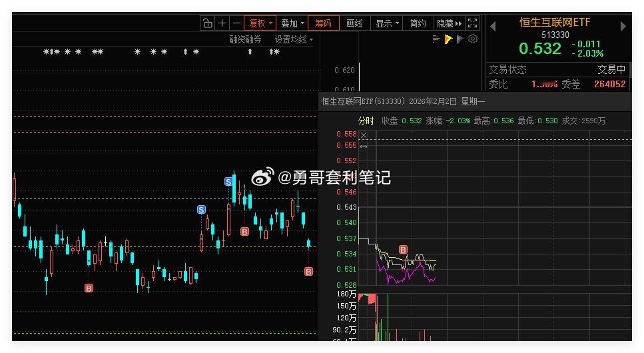The width and height of the screenshot is (644, 353).
Task: Click the popup title 恒生互联网ETF(513330) date bar
Action: click(402, 101)
